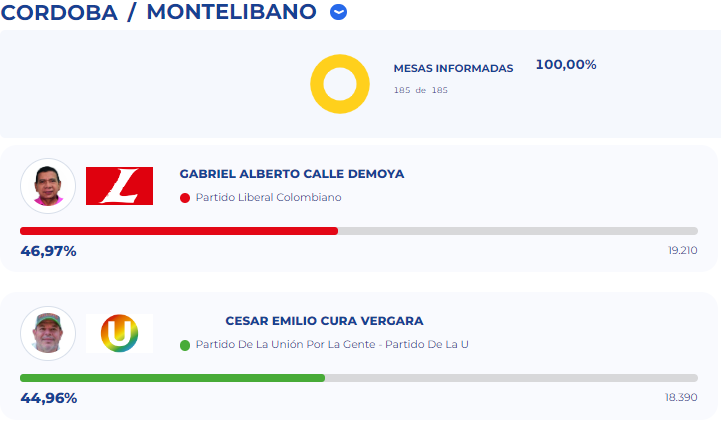Click the red vote progress bar
The height and width of the screenshot is (439, 721).
(x=179, y=231)
